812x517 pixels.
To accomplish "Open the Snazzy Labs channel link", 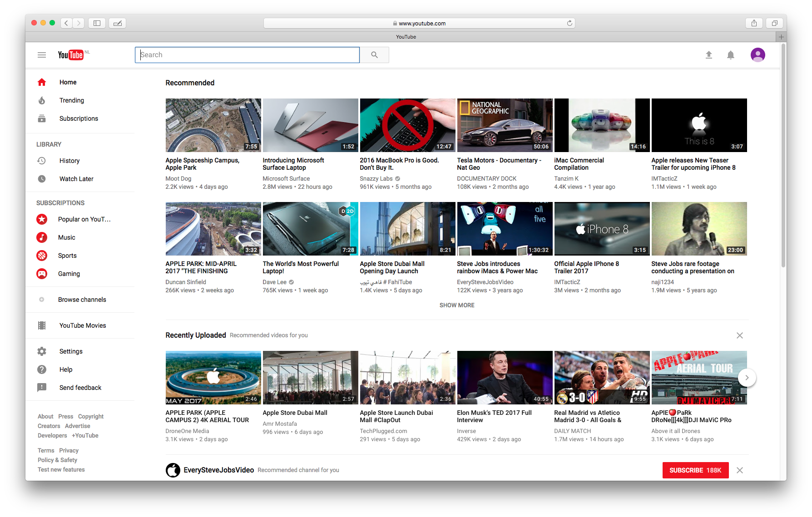I will [376, 179].
